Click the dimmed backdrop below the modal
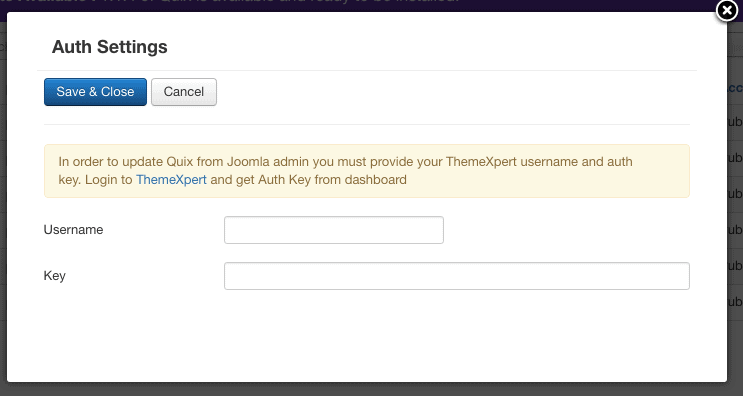This screenshot has height=396, width=743. pyautogui.click(x=372, y=389)
